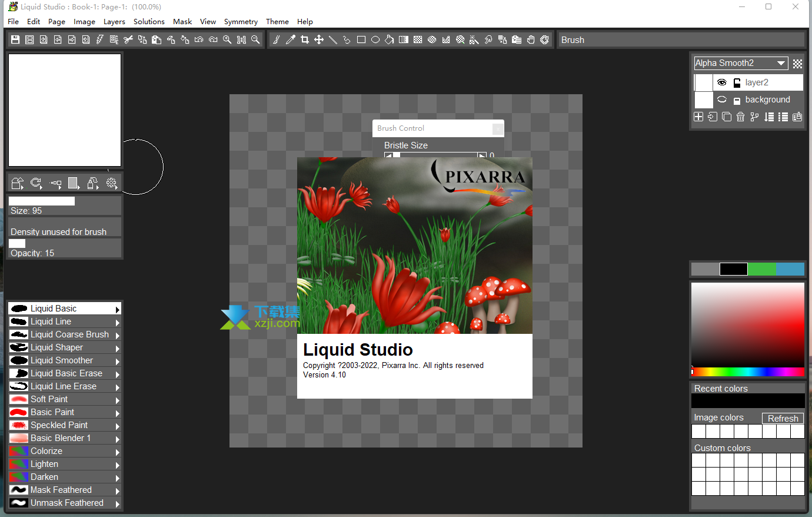Open the Mask menu
Viewport: 812px width, 517px height.
pos(182,21)
